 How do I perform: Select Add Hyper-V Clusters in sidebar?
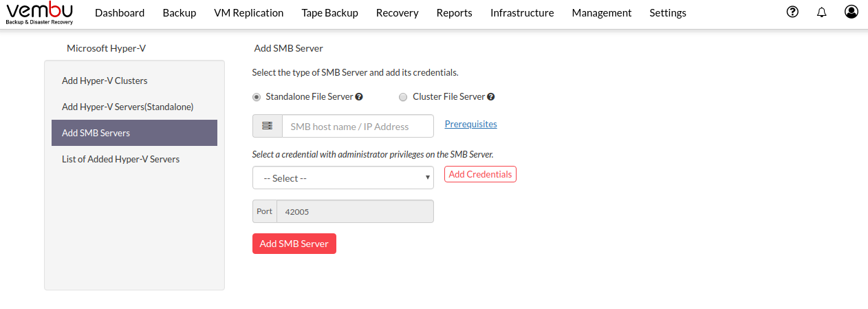(105, 81)
